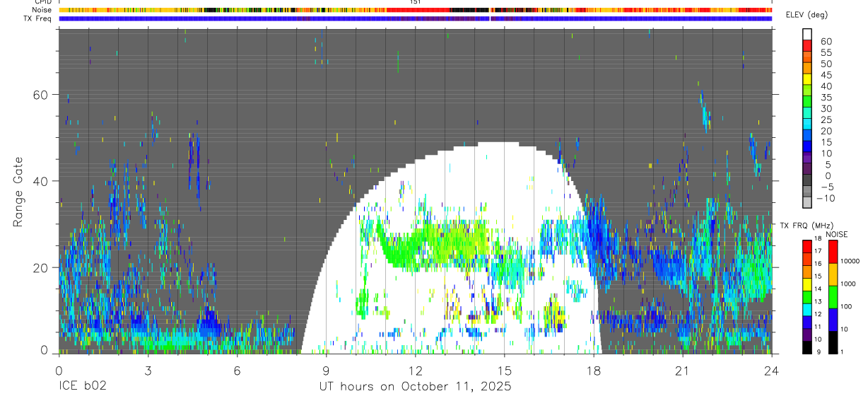Select the 55 value on the ELEV scale

point(826,53)
